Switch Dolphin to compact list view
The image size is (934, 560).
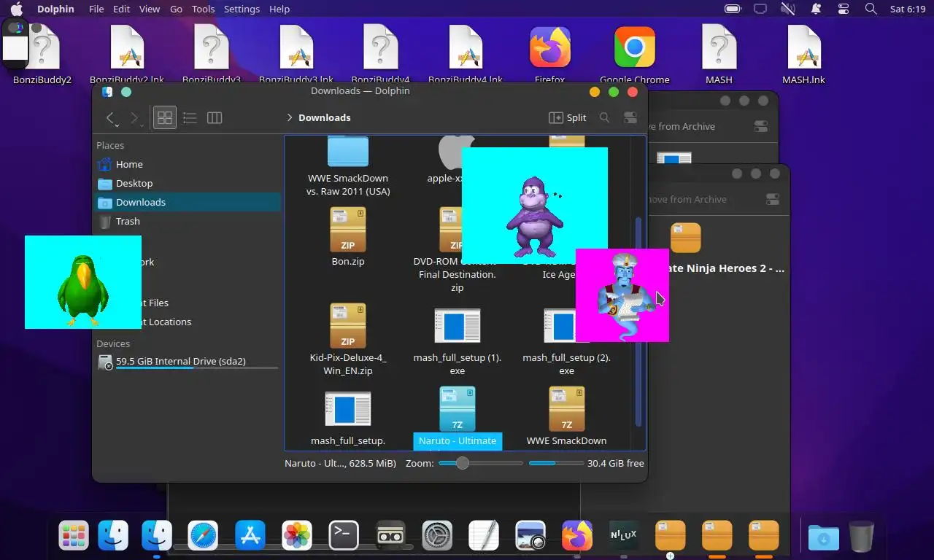[190, 117]
